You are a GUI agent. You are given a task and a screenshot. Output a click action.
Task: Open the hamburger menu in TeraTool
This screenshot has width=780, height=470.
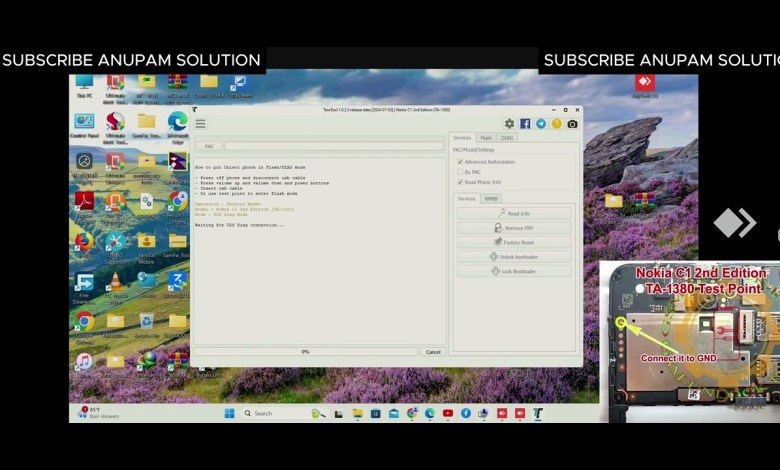(x=200, y=123)
